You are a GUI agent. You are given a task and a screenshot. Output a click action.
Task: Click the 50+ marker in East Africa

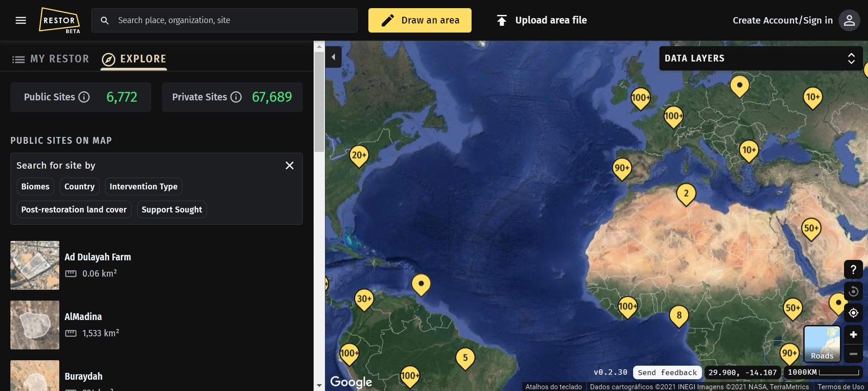[x=792, y=310]
